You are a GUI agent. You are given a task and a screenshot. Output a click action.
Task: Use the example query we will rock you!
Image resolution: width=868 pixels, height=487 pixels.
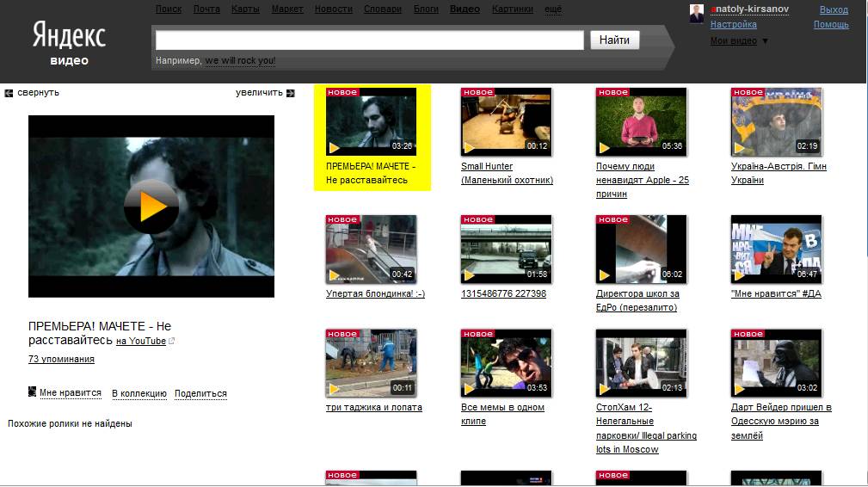coord(240,60)
